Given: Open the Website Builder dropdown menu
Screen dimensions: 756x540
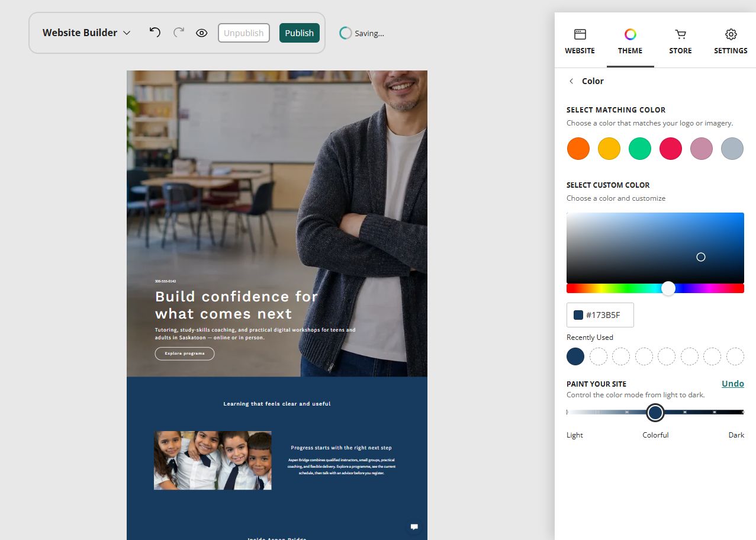Looking at the screenshot, I should click(x=86, y=33).
